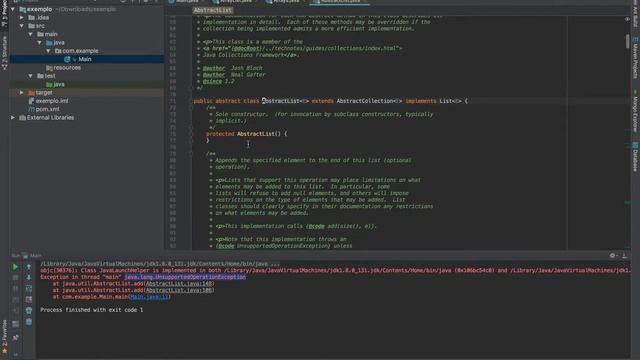Activate the AbstractList.java editor tab
640x360 pixels.
[340, 2]
